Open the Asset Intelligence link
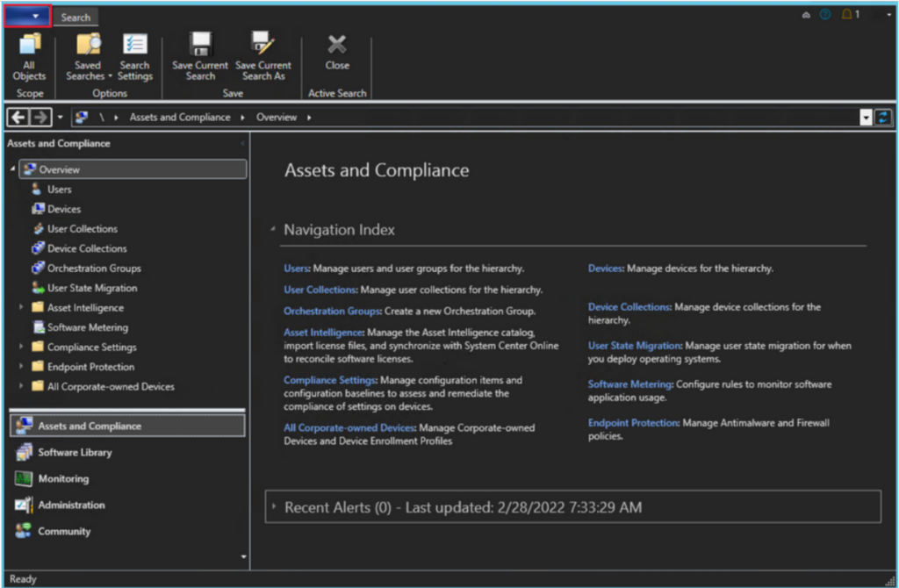The width and height of the screenshot is (899, 588). [323, 333]
